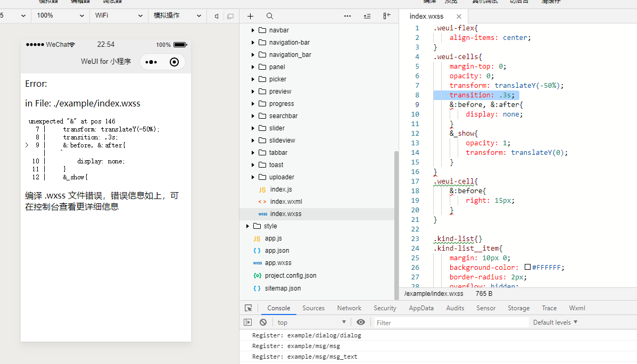The width and height of the screenshot is (637, 364).
Task: Select the inspect element icon in debugger
Action: pyautogui.click(x=249, y=308)
